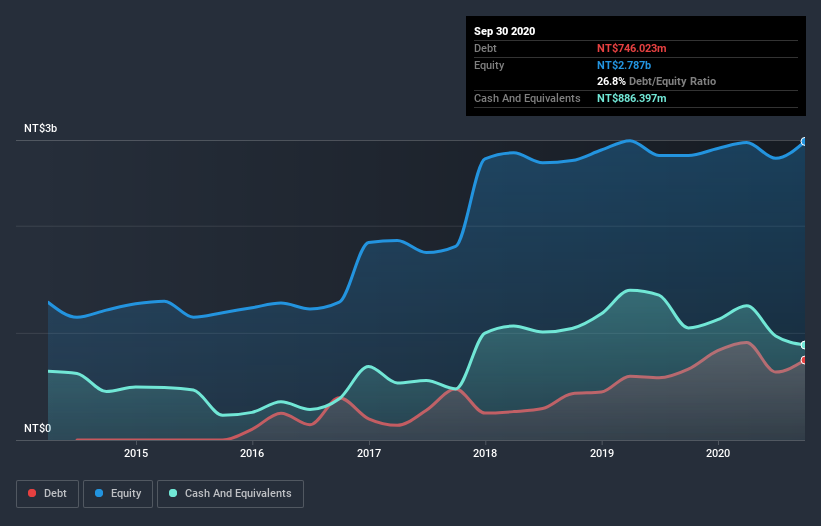Click the NT$886.397m cash value
This screenshot has width=821, height=526.
(x=631, y=98)
